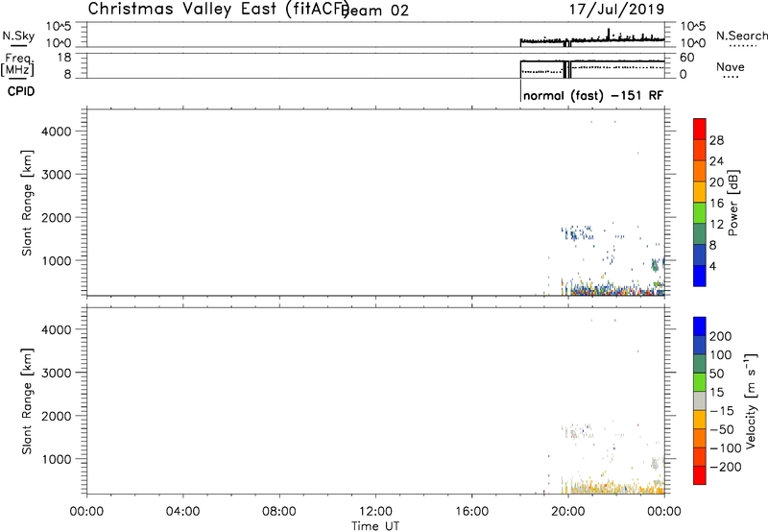Click the '-15' label on the velocity colorbar
This screenshot has height=532, width=768.
pyautogui.click(x=722, y=411)
